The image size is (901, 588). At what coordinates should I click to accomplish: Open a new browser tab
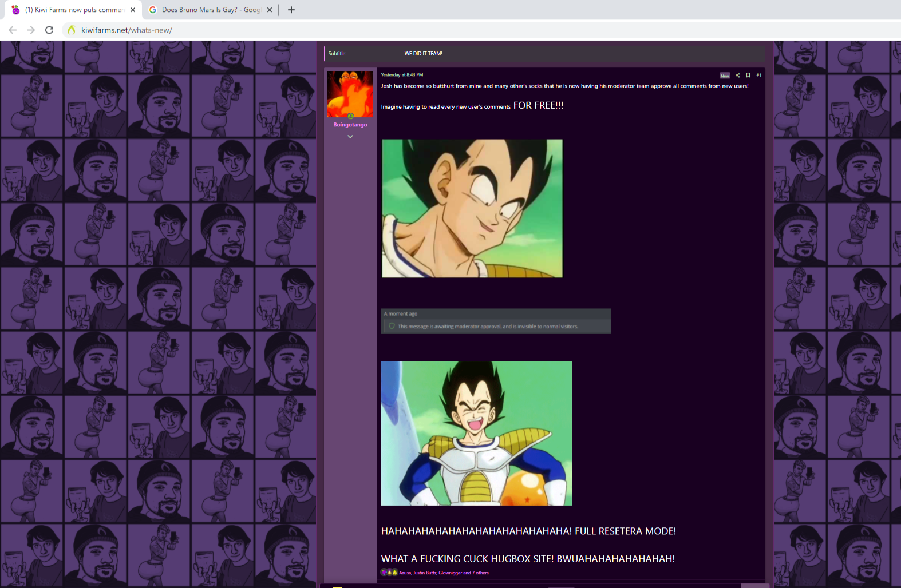pyautogui.click(x=291, y=10)
